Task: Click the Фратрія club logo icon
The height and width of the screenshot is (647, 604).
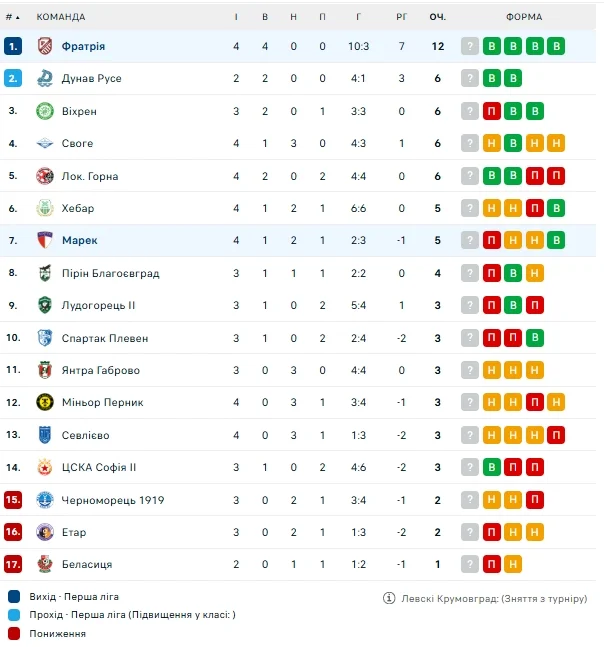Action: point(44,46)
